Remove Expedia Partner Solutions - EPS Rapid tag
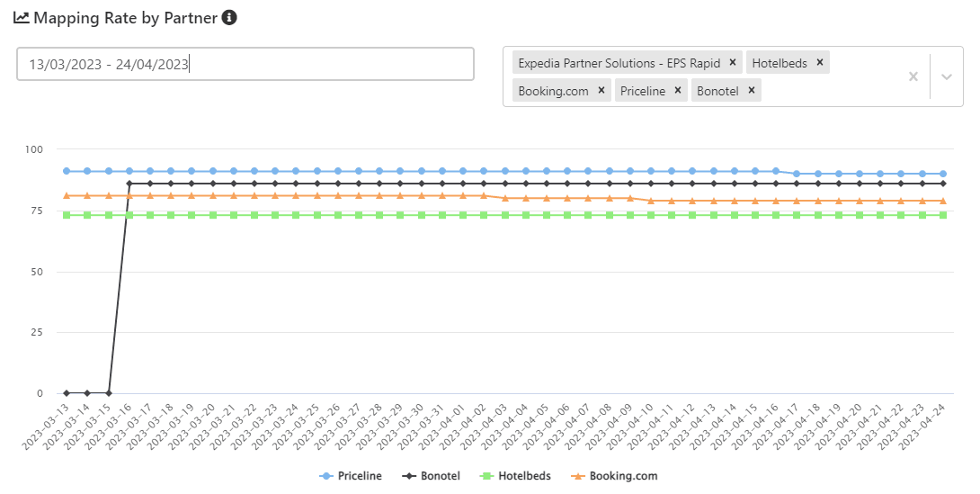Screen dimensions: 980x494 tap(733, 63)
